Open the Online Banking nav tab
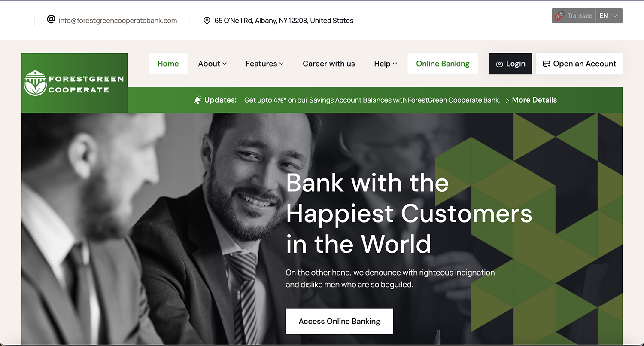 pos(443,64)
